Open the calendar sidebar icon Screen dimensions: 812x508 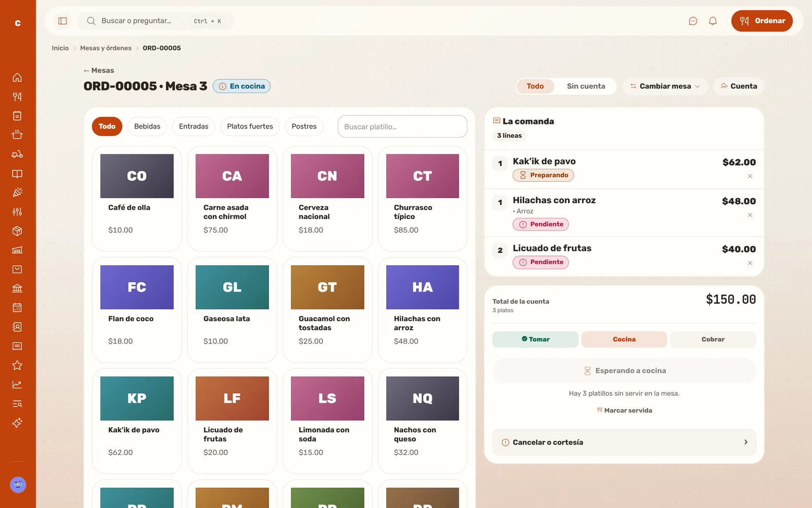pyautogui.click(x=17, y=308)
